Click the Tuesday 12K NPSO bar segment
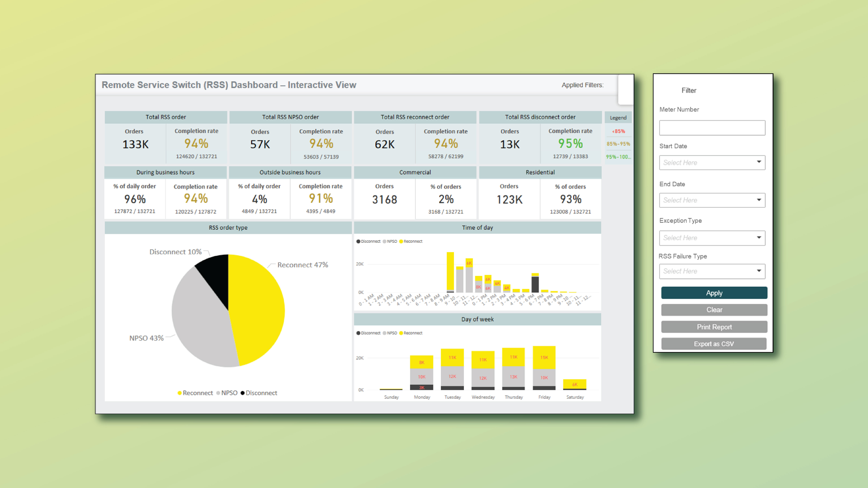 coord(452,376)
